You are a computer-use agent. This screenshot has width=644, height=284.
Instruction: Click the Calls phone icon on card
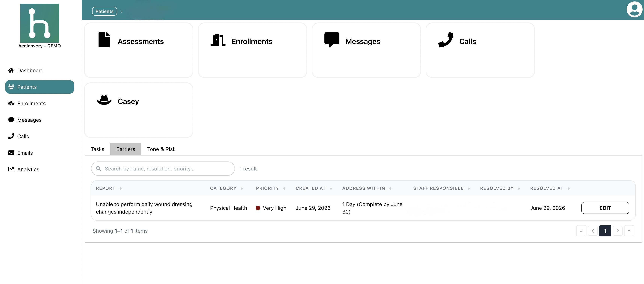[x=446, y=40]
